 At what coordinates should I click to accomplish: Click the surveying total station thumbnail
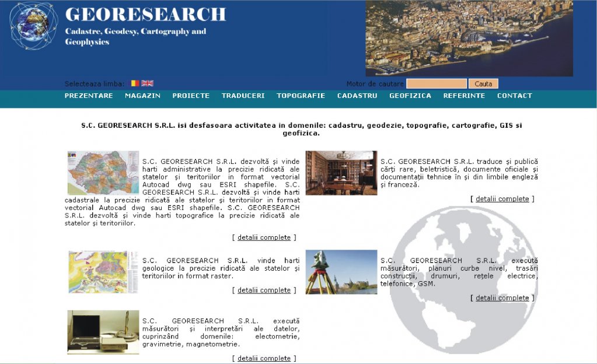point(341,272)
